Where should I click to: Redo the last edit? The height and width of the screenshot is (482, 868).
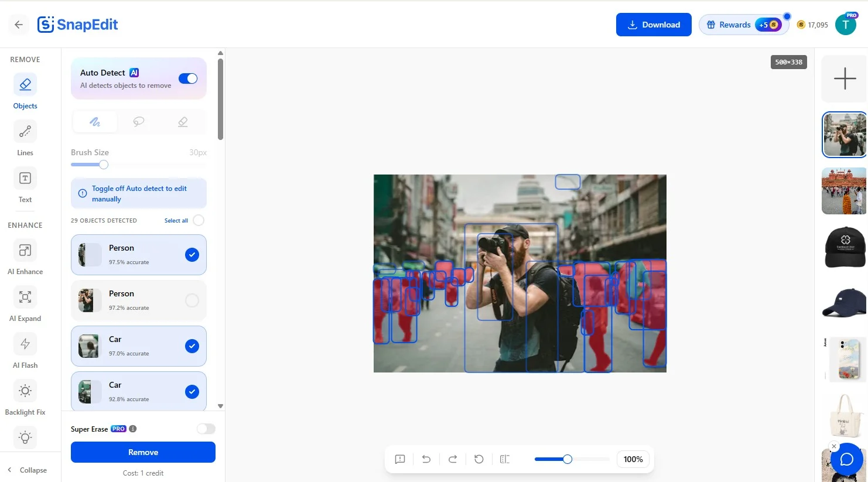[453, 459]
